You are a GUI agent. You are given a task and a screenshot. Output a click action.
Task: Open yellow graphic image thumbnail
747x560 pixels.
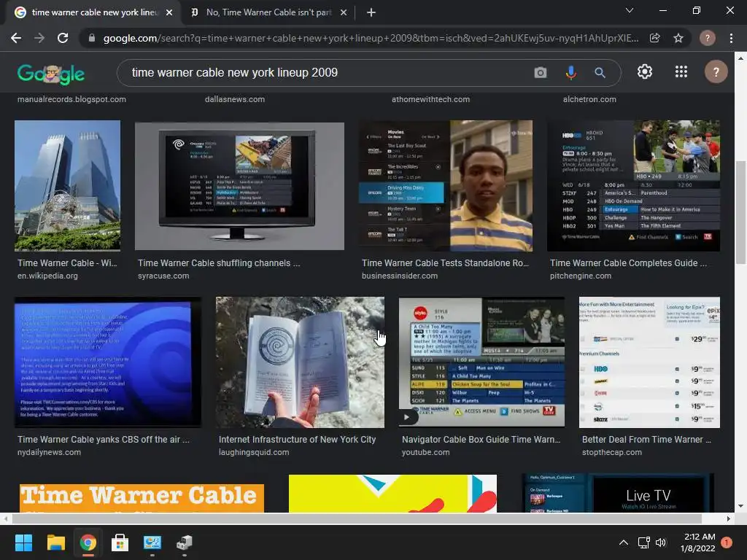pyautogui.click(x=392, y=494)
